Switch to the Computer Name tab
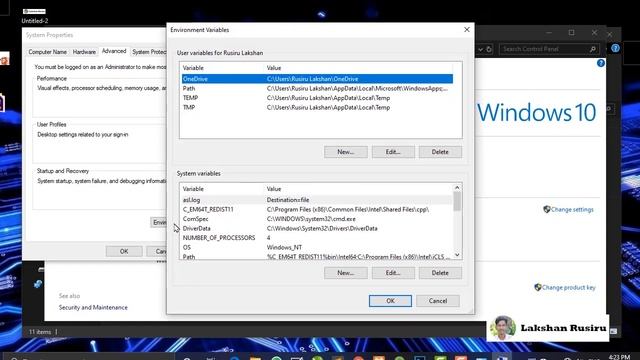 [x=47, y=52]
